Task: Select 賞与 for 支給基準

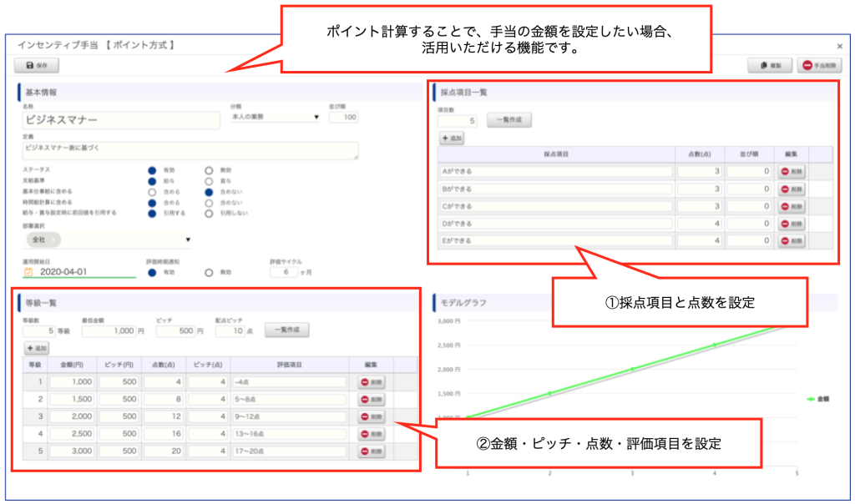Action: 210,180
